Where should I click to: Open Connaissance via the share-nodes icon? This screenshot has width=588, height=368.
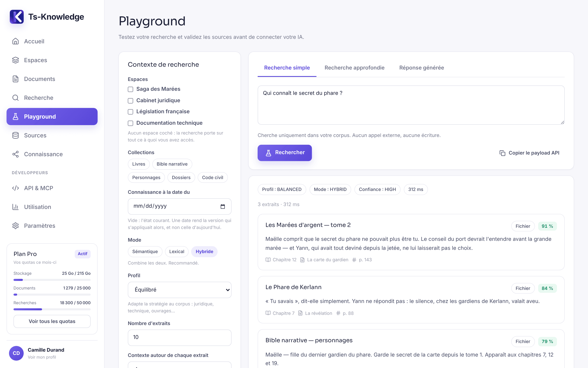tap(16, 154)
